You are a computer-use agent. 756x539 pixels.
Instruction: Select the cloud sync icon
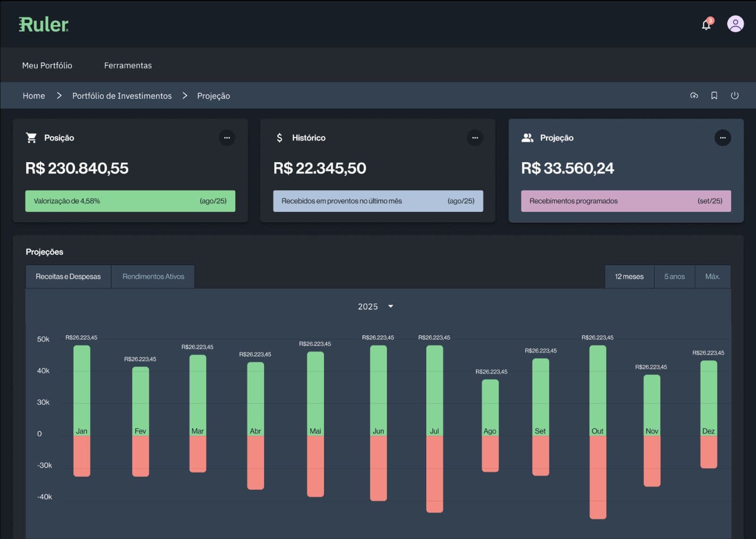[694, 96]
